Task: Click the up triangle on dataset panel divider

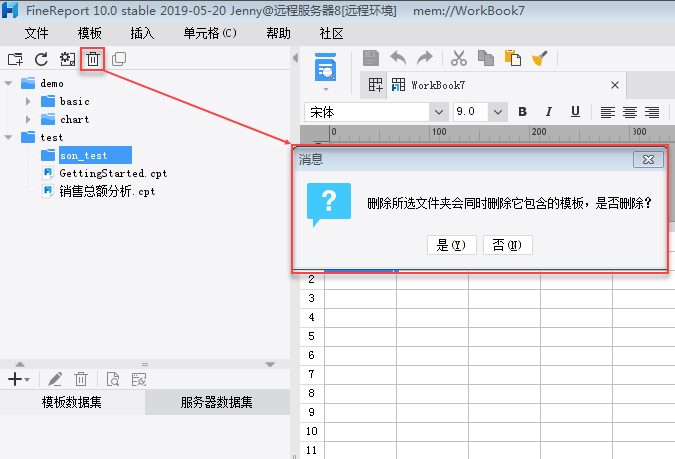Action: pos(20,364)
